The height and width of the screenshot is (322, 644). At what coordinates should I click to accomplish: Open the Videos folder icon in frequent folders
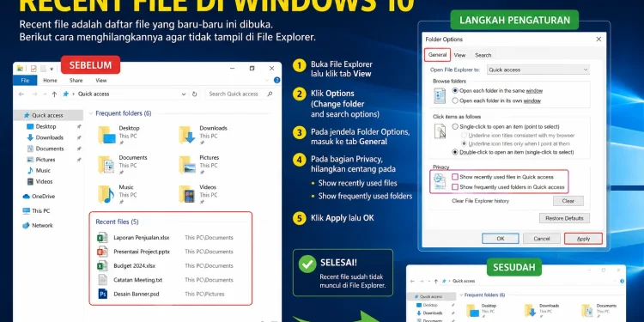click(187, 194)
